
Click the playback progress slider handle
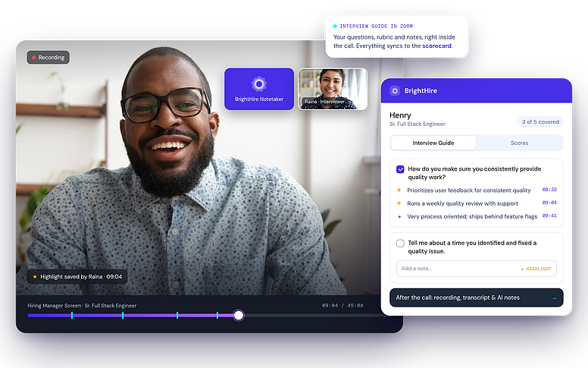[239, 316]
